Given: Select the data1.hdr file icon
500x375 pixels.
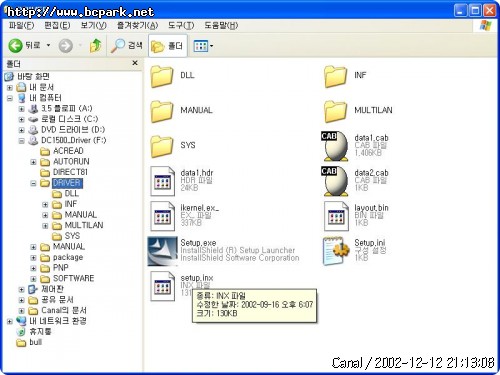Looking at the screenshot, I should 163,181.
